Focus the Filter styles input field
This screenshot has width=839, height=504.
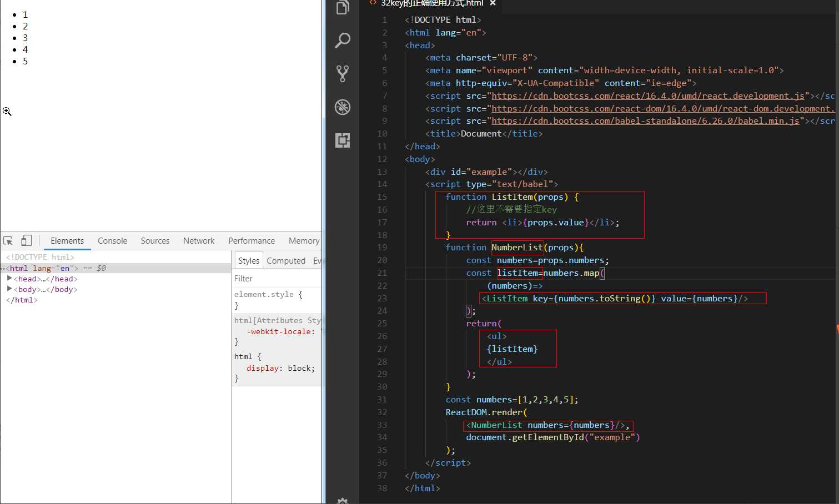point(277,278)
